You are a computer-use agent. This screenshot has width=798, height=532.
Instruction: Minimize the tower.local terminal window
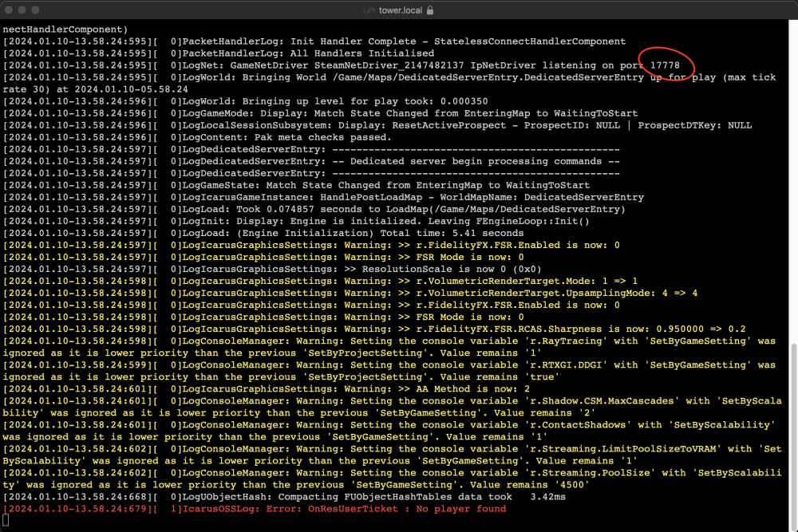tap(22, 10)
